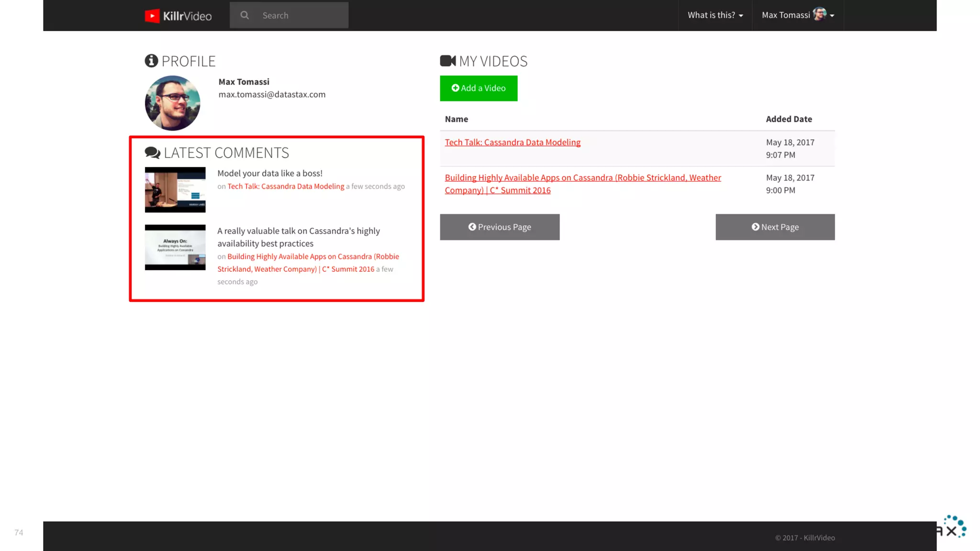The height and width of the screenshot is (551, 980).
Task: Click Max Tomassi's small avatar in navbar
Action: point(819,15)
